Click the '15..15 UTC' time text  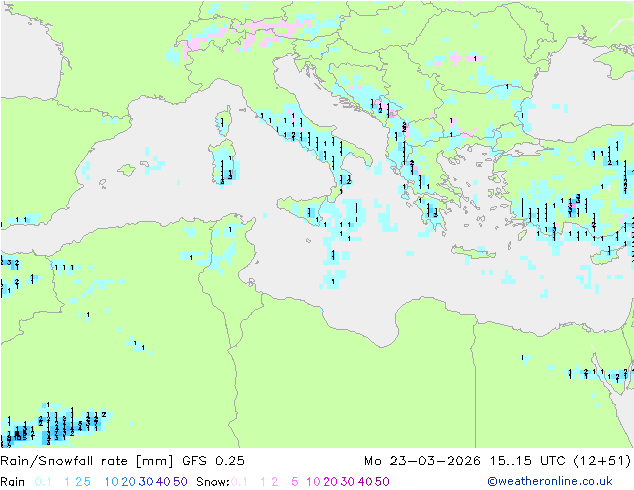point(528,461)
